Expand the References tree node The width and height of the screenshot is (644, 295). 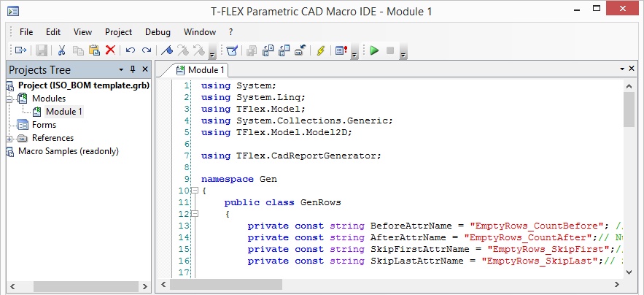coord(9,139)
